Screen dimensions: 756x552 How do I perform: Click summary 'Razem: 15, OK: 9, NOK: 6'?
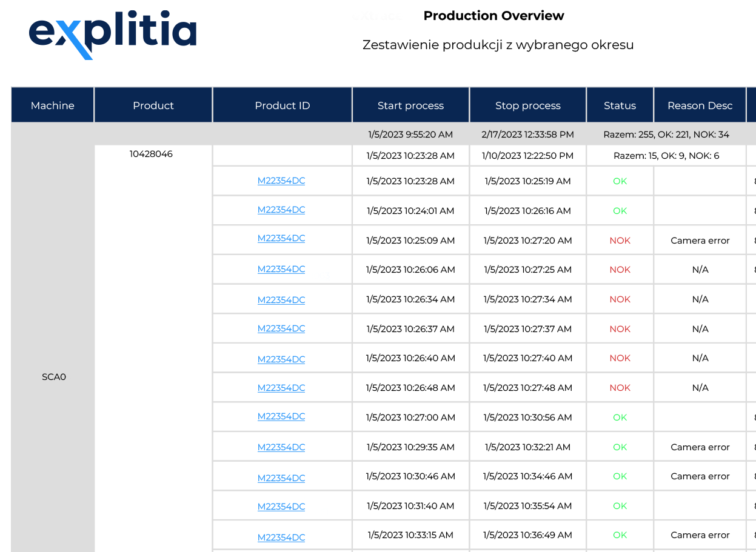click(666, 156)
